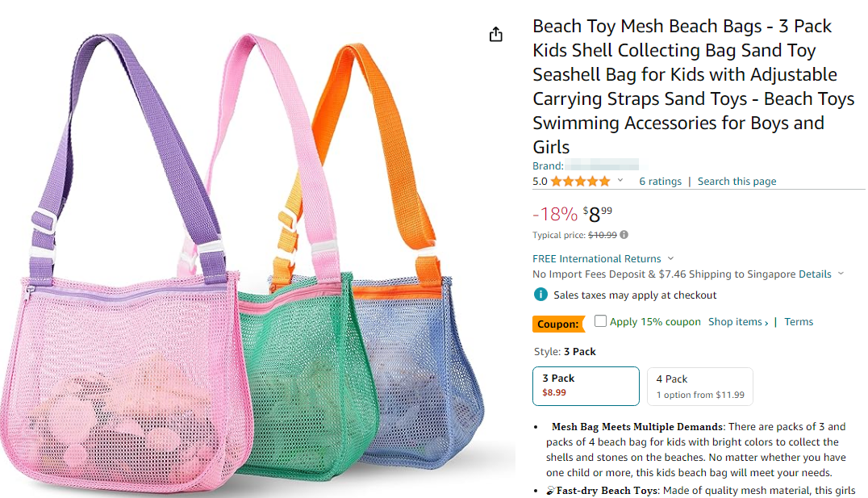868x498 pixels.
Task: Click the five-star rating icons
Action: [x=581, y=182]
